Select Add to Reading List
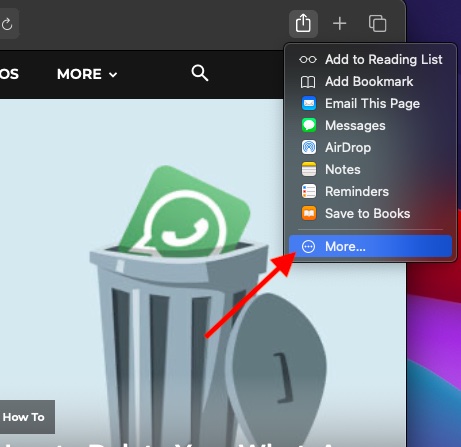461x447 pixels. point(370,59)
